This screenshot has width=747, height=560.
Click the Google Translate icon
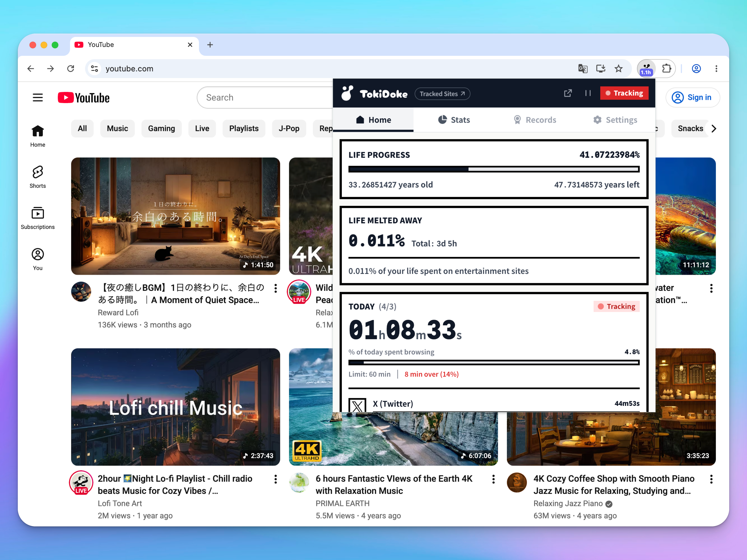tap(582, 68)
